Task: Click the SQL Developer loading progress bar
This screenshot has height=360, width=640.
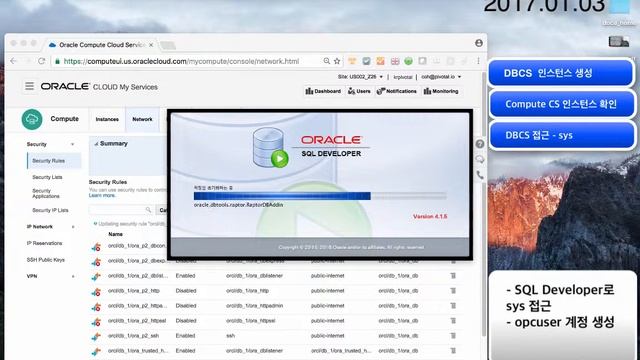Action: pos(320,196)
